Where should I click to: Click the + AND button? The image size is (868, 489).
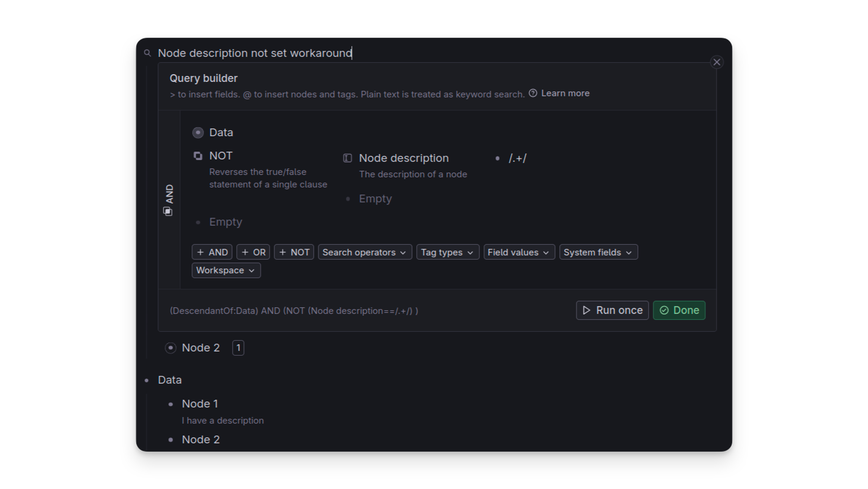click(212, 252)
